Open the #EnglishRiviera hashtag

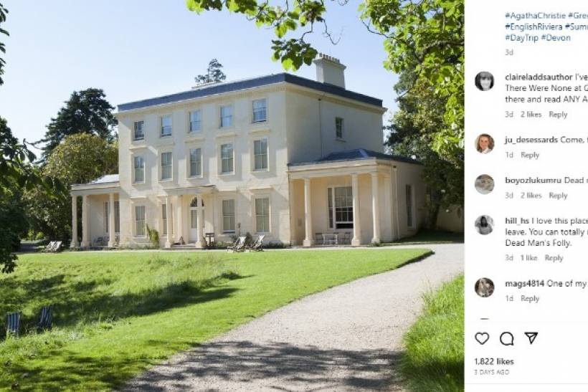[534, 27]
